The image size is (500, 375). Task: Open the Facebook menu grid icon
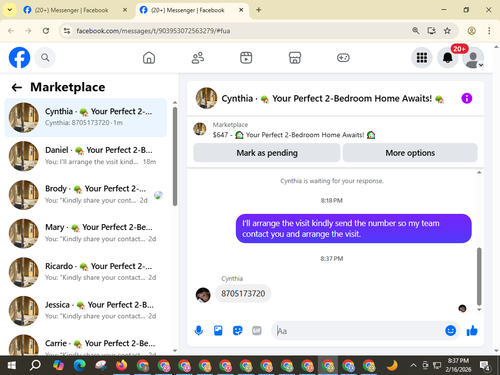(422, 58)
